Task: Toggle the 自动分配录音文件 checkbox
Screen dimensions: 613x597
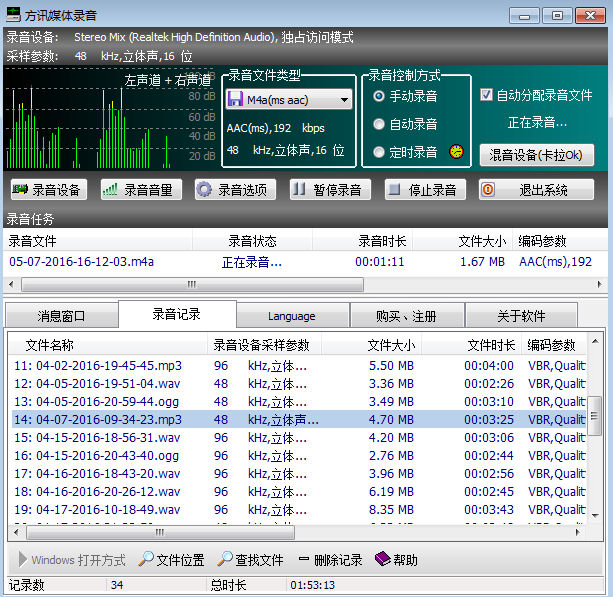Action: point(487,95)
